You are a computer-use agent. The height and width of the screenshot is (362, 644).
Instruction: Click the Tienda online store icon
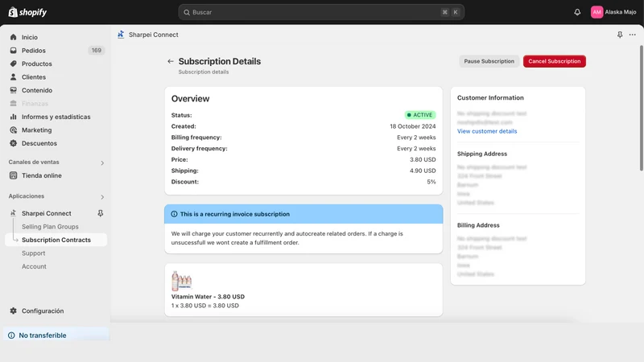coord(13,175)
